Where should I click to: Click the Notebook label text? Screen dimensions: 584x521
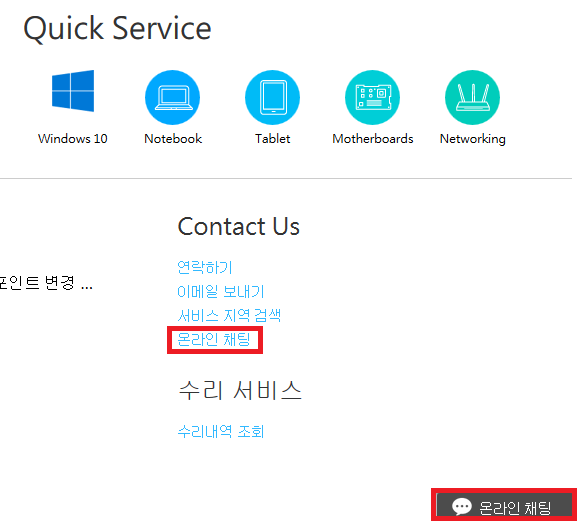click(x=173, y=139)
